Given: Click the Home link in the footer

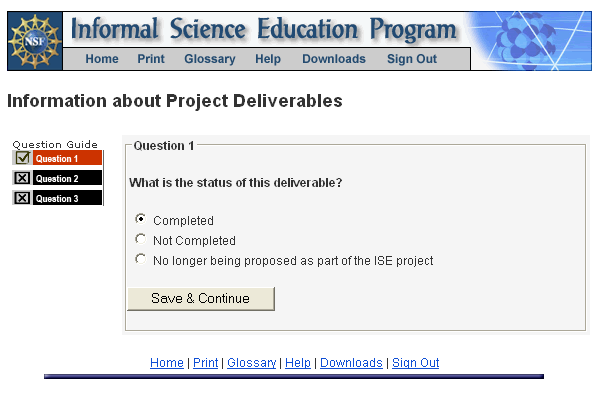Looking at the screenshot, I should [x=167, y=363].
